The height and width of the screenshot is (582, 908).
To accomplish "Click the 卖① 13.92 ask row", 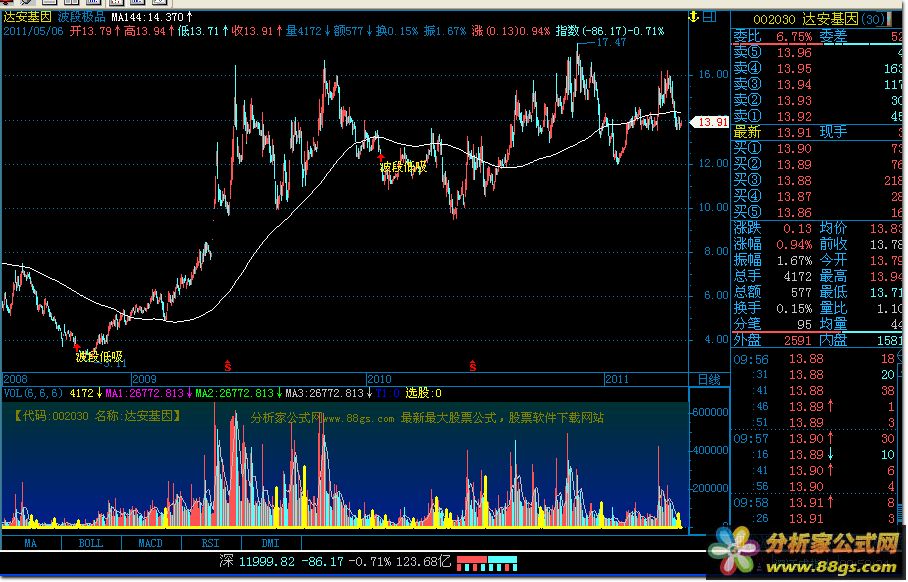I will pyautogui.click(x=817, y=116).
